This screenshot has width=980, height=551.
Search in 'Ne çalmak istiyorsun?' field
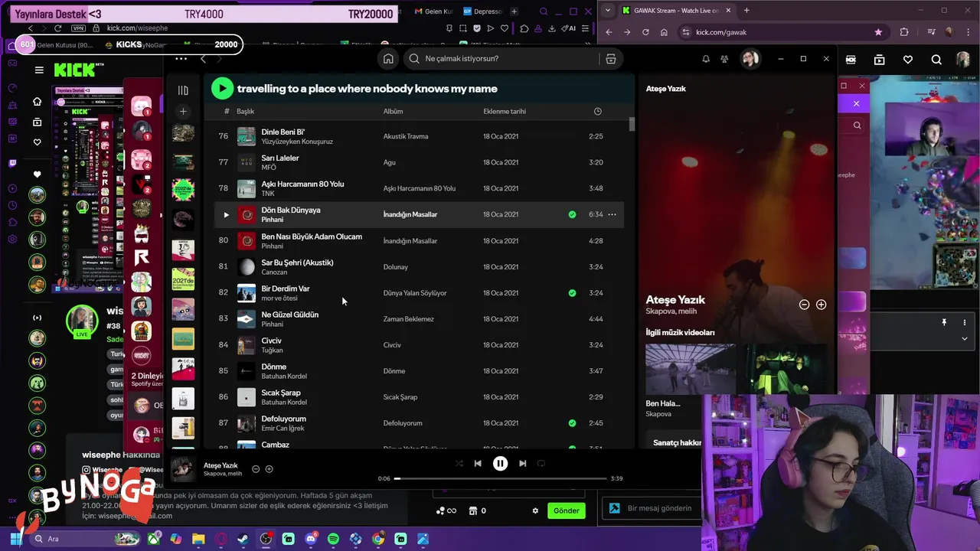coord(500,59)
